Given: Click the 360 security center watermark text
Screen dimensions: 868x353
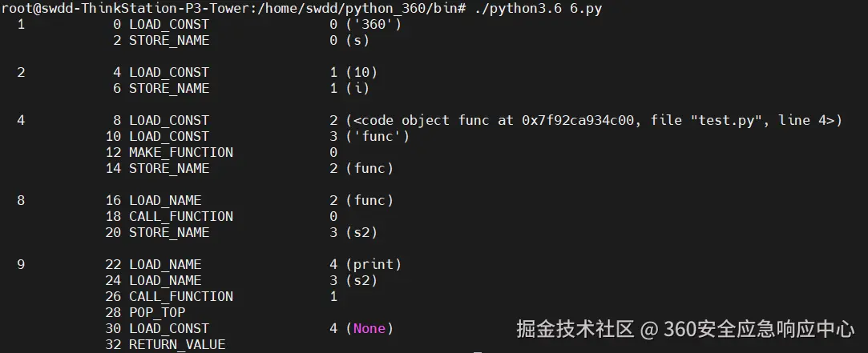Looking at the screenshot, I should [x=685, y=329].
